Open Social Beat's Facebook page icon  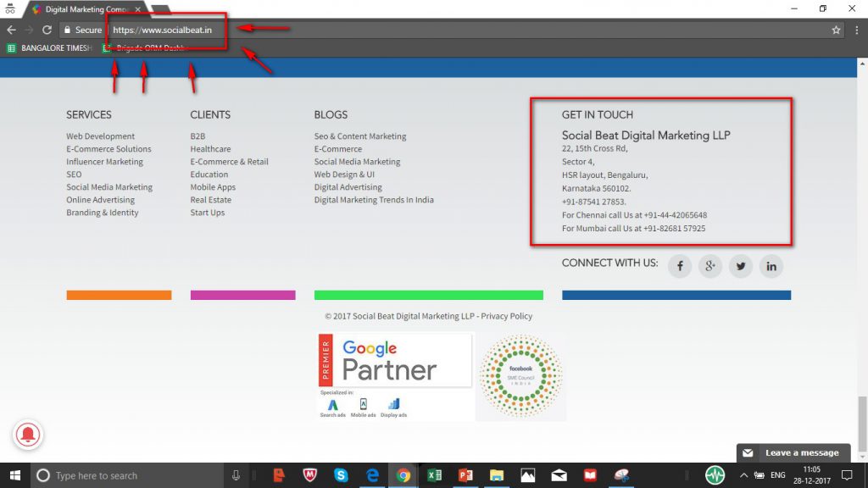(x=680, y=266)
